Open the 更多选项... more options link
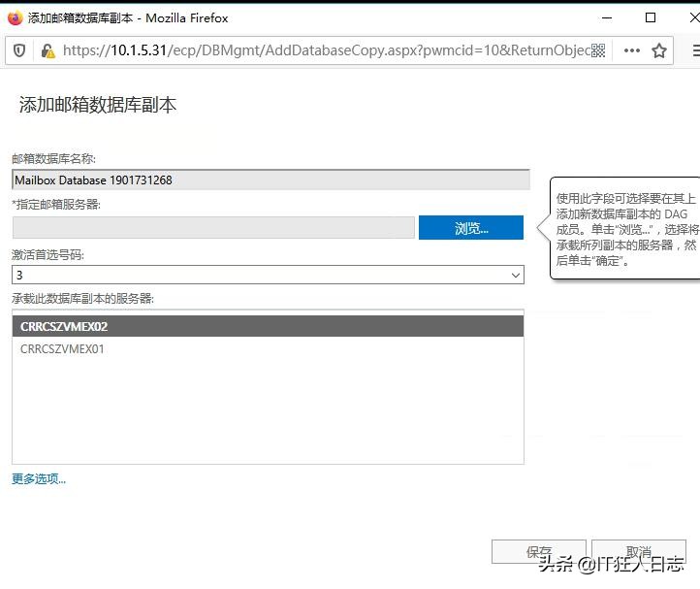The image size is (700, 589). click(x=39, y=479)
